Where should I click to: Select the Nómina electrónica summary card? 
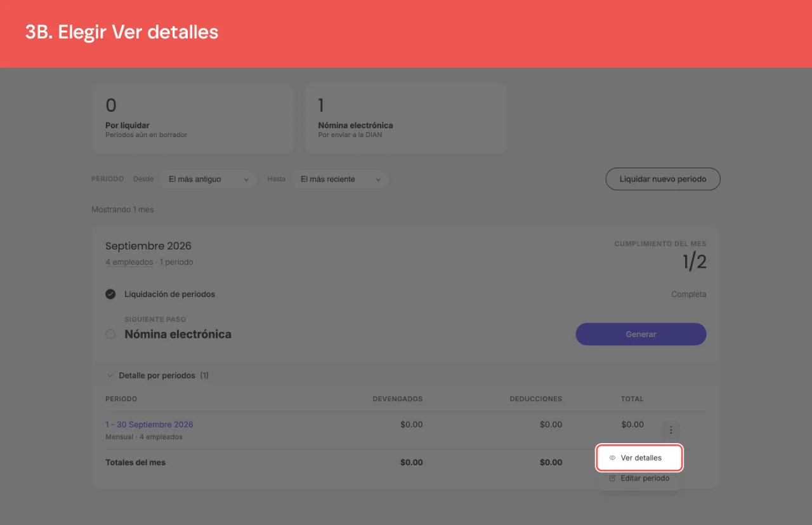406,117
